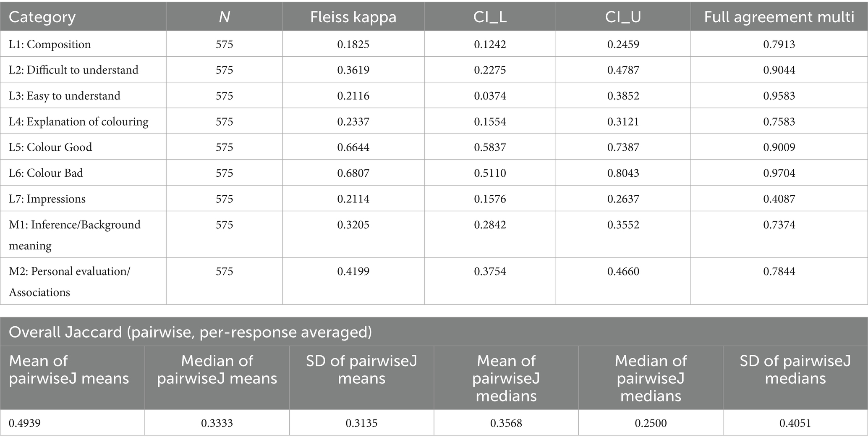Click the Overall Jaccard section heading
Image resolution: width=868 pixels, height=443 pixels.
pos(190,332)
